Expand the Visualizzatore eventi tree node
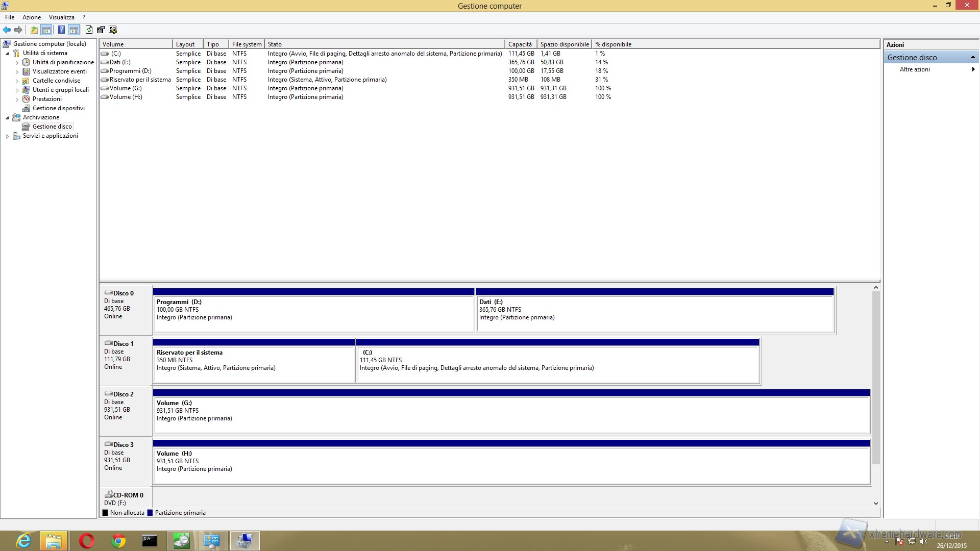 point(17,72)
